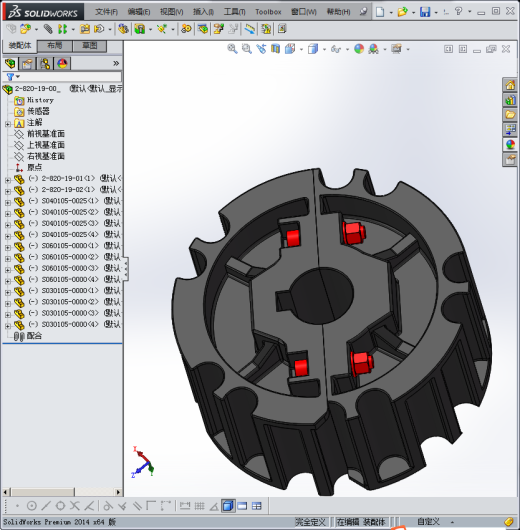The height and width of the screenshot is (530, 520).
Task: Click the Save disk icon
Action: [x=425, y=12]
